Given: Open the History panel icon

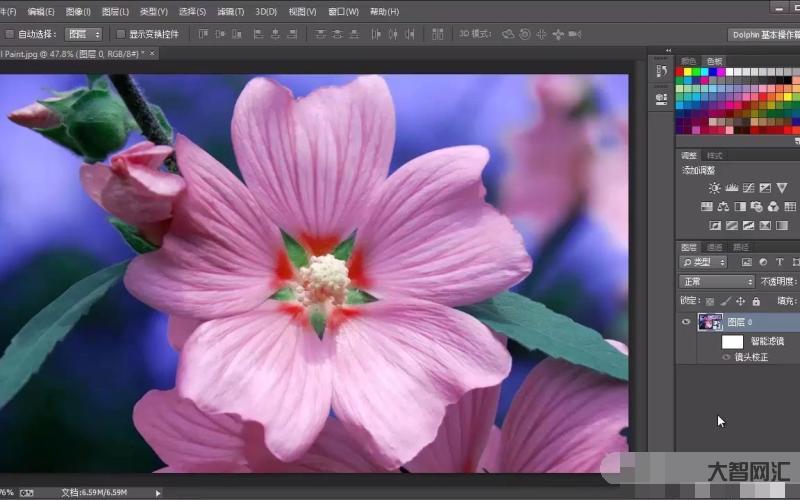Looking at the screenshot, I should coord(662,71).
